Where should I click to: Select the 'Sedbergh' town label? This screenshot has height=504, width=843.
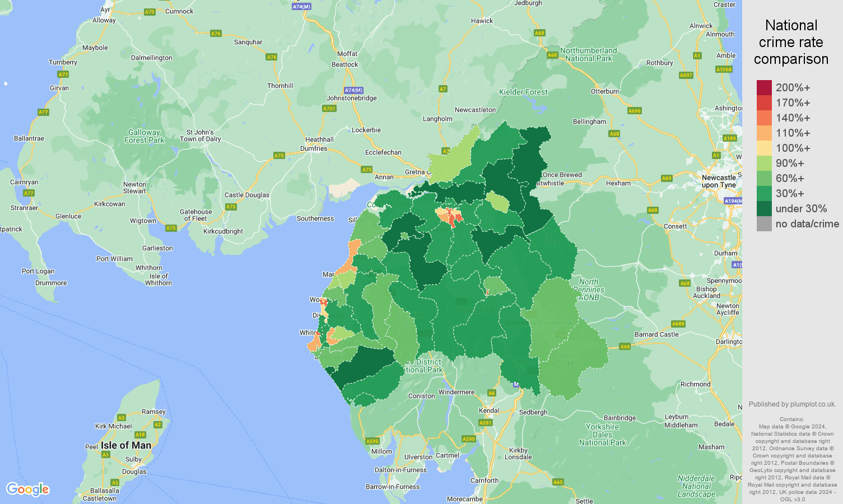533,412
